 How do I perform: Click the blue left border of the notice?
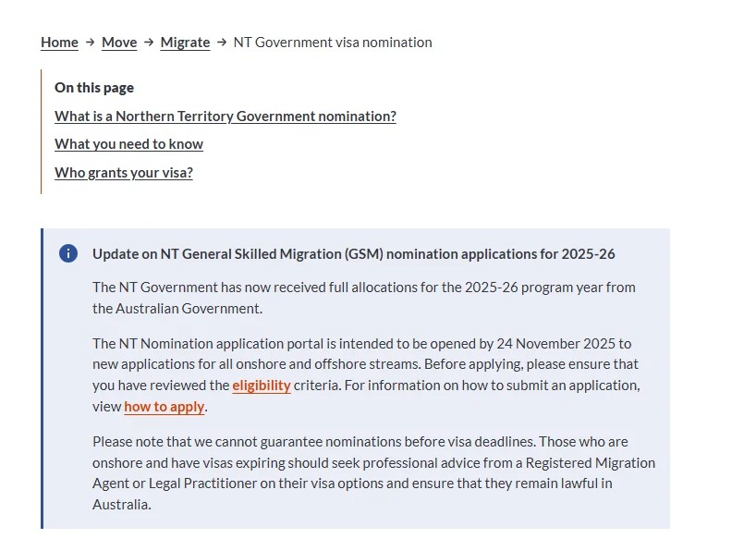point(43,378)
